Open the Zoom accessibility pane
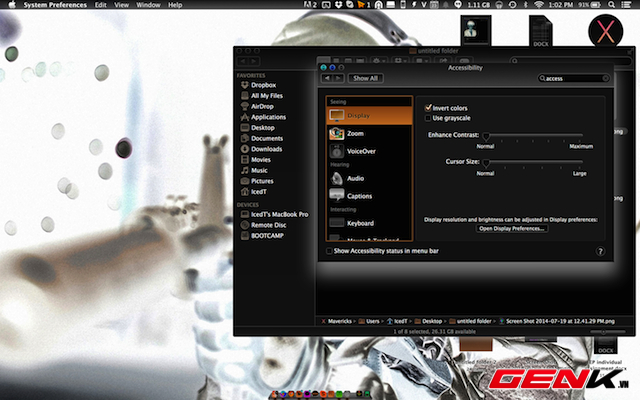Screen dimensions: 640x400 point(369,133)
